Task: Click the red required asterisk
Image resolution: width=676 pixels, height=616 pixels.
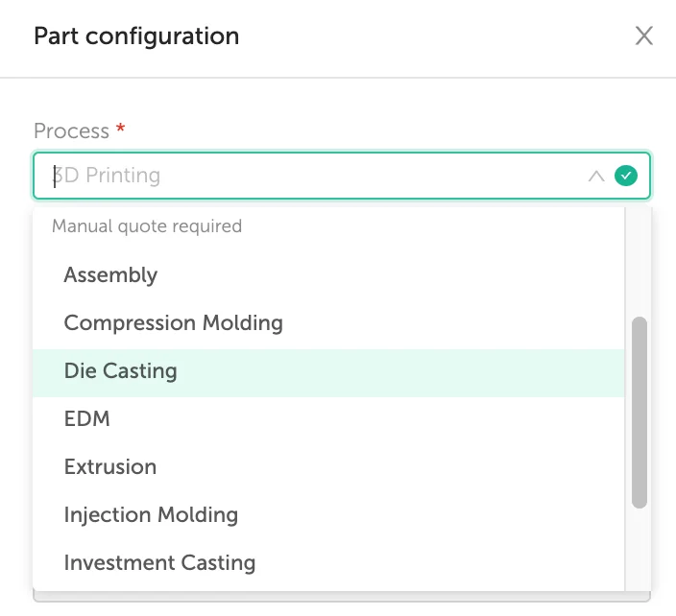Action: pos(120,128)
